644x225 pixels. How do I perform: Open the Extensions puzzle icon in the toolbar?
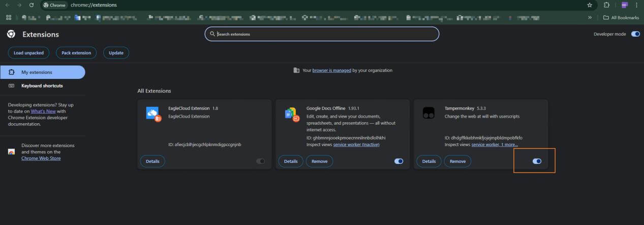[606, 5]
